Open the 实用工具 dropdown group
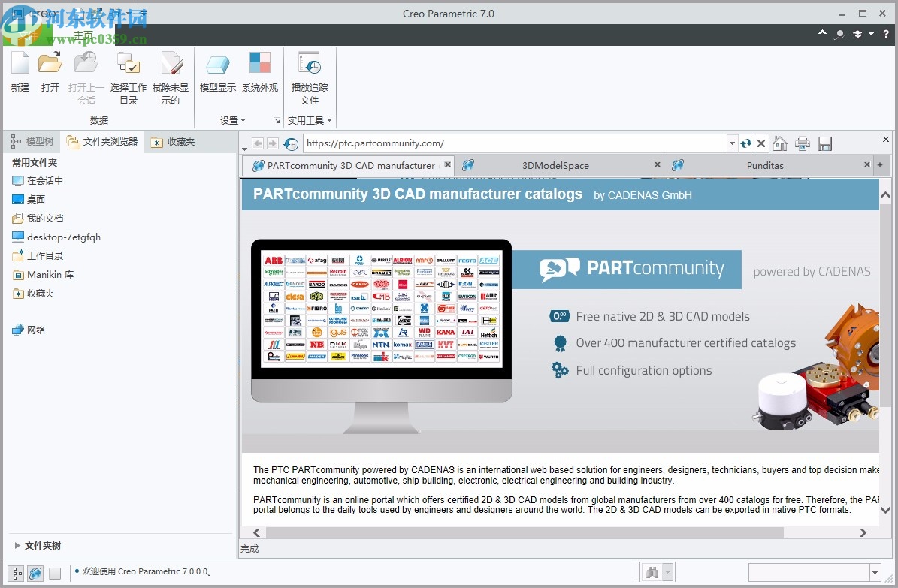 (310, 120)
